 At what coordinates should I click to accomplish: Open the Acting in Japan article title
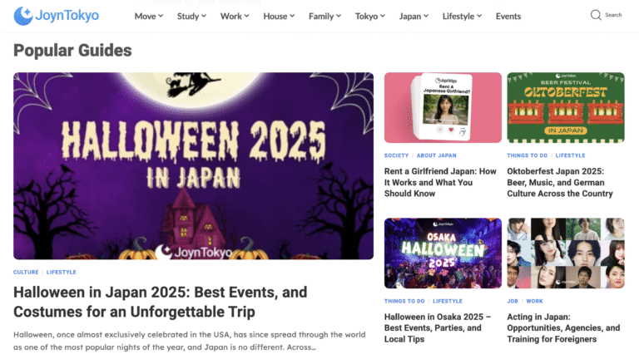tap(563, 327)
